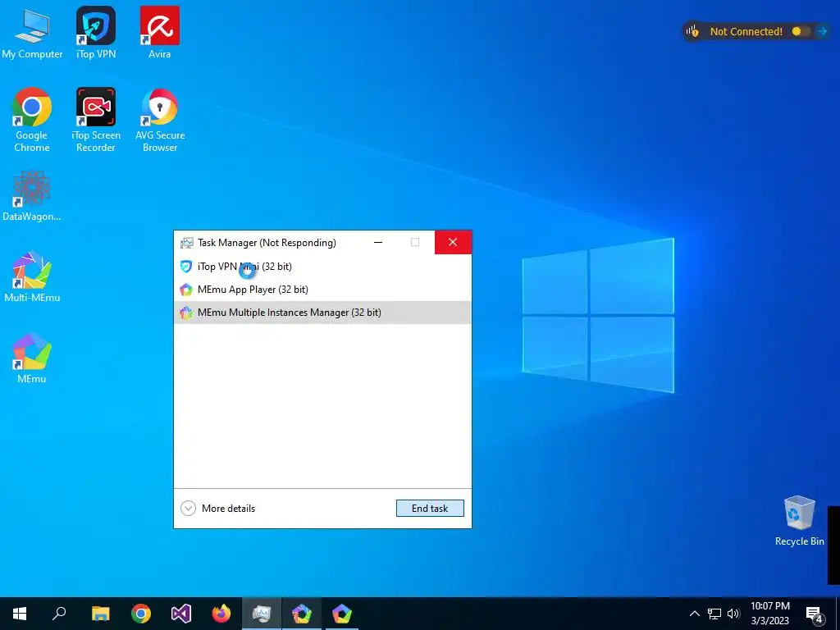Select the Avira desktop shortcut

160,33
